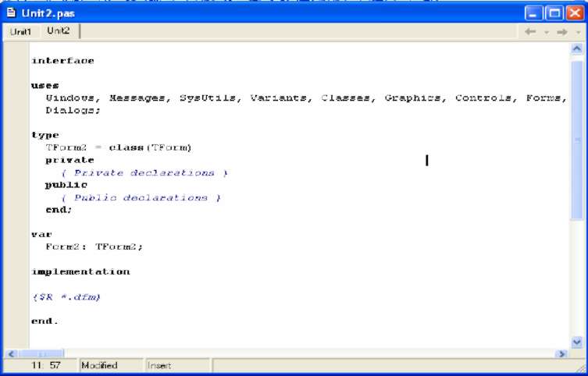The height and width of the screenshot is (376, 588).
Task: Click the 'private' keyword
Action: tap(69, 160)
